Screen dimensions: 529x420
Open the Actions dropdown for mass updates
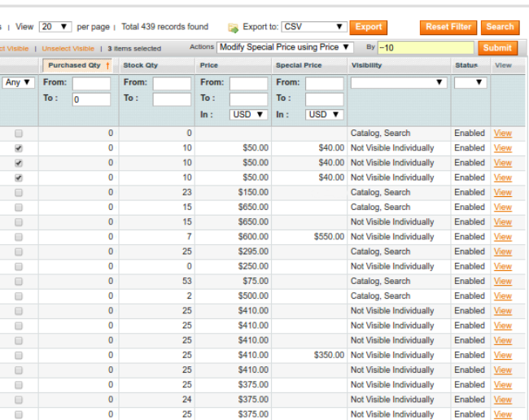(285, 47)
